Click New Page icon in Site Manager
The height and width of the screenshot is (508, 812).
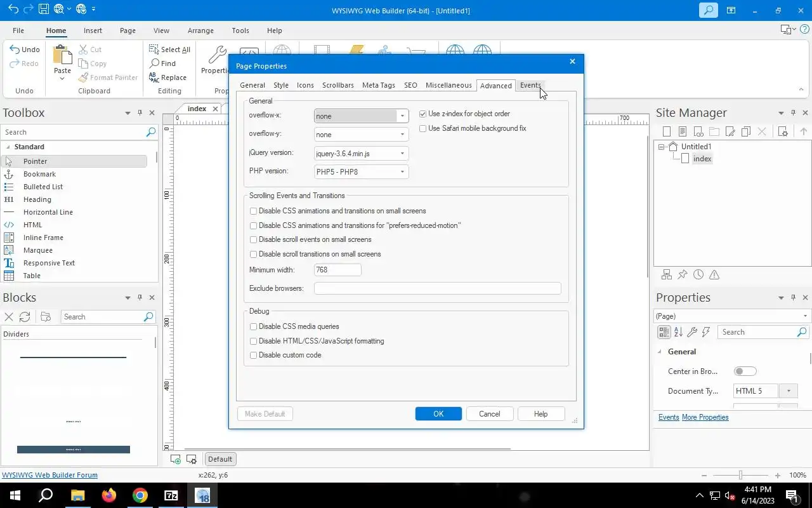[x=667, y=131]
